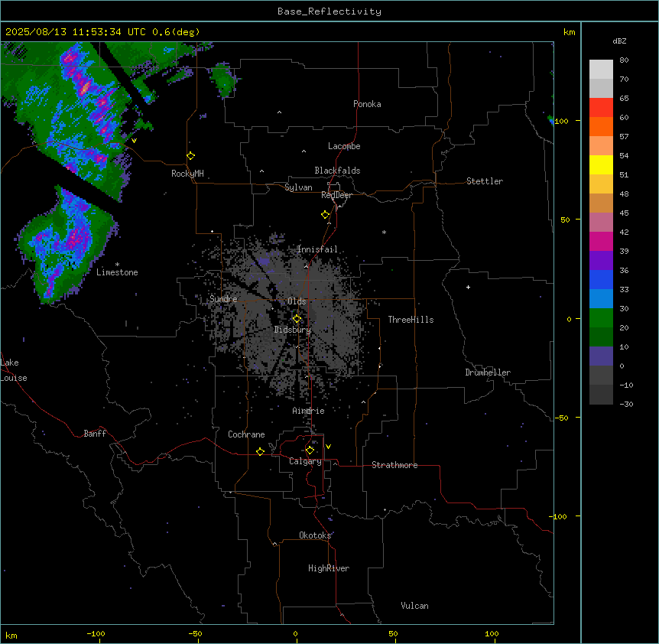This screenshot has height=644, width=659.
Task: Click the Lacombe city label
Action: pos(344,146)
